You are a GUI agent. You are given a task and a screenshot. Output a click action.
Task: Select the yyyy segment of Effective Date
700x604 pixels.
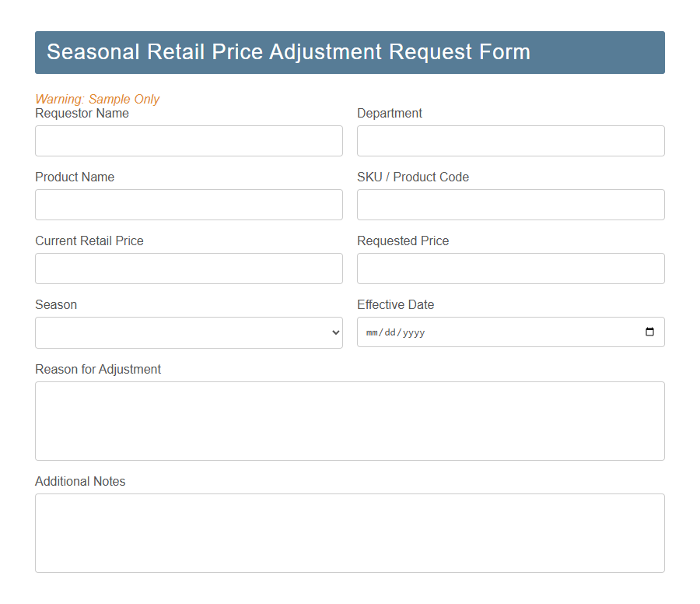pyautogui.click(x=413, y=332)
